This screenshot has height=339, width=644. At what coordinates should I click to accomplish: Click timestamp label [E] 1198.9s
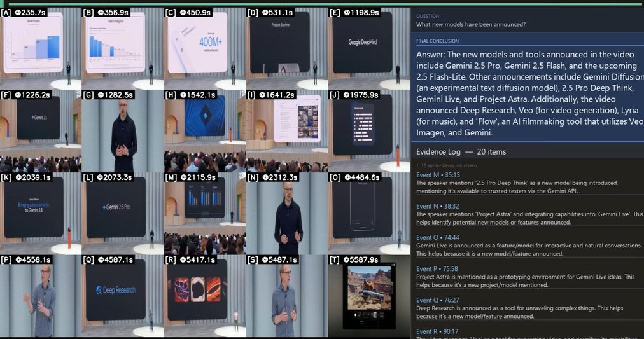[354, 12]
